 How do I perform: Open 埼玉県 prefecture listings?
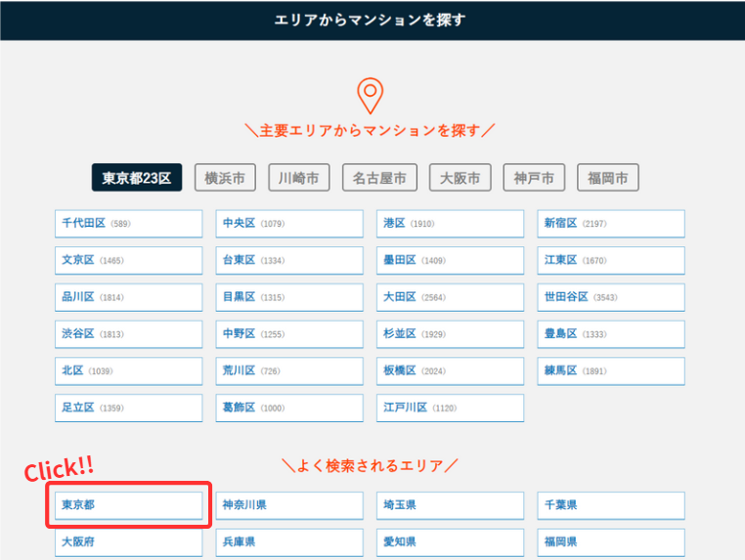click(x=451, y=505)
